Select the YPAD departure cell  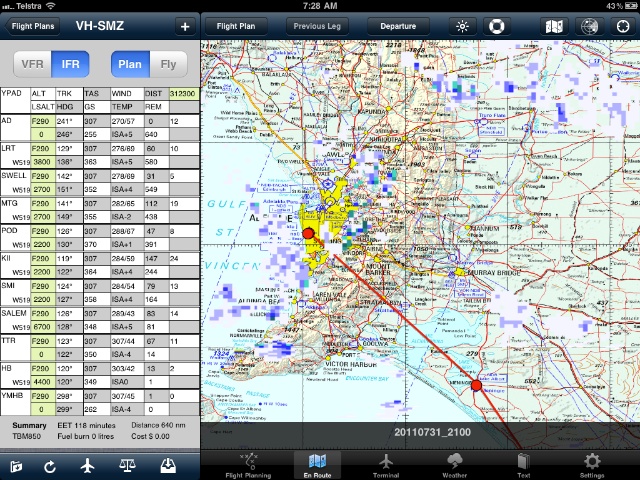pyautogui.click(x=15, y=100)
